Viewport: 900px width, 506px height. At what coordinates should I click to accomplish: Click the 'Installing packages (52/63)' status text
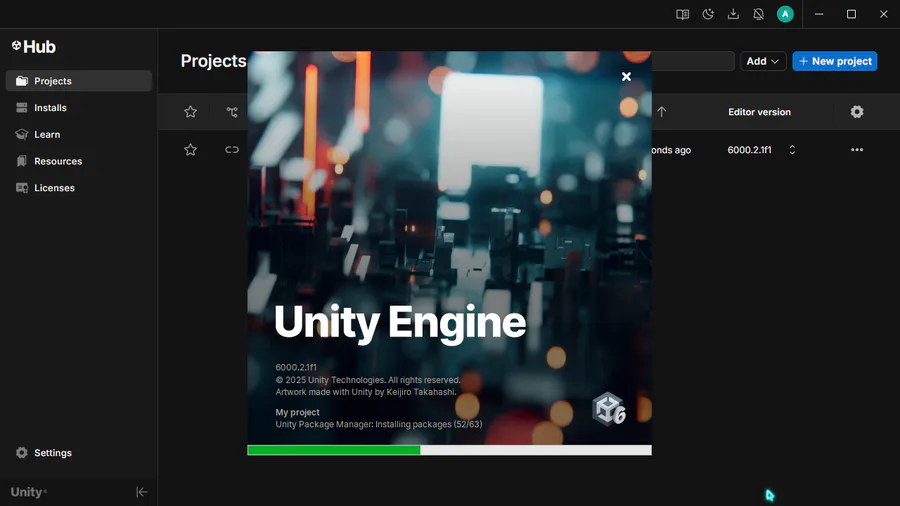(x=428, y=425)
